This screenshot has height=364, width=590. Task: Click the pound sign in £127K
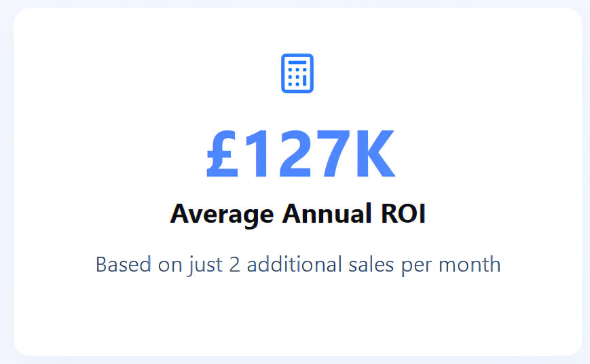click(223, 153)
